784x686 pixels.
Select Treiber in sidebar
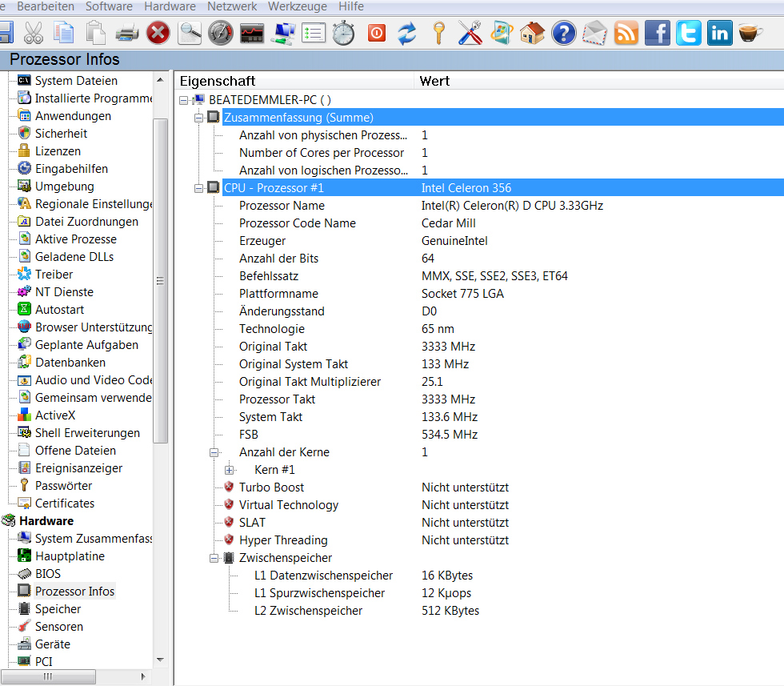pyautogui.click(x=54, y=275)
